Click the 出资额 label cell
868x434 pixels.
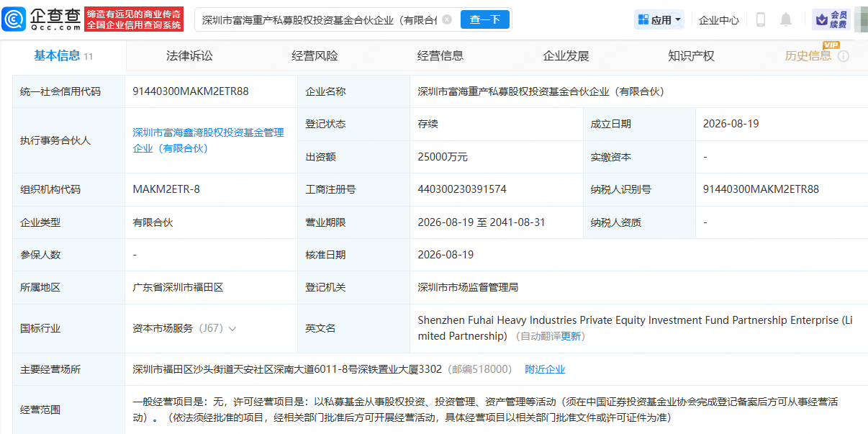(x=354, y=157)
